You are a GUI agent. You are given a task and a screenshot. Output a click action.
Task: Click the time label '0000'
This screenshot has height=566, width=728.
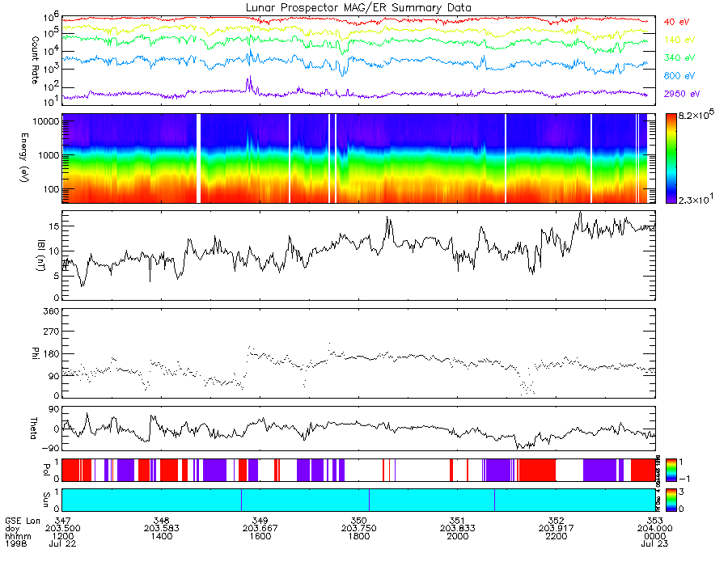click(655, 536)
